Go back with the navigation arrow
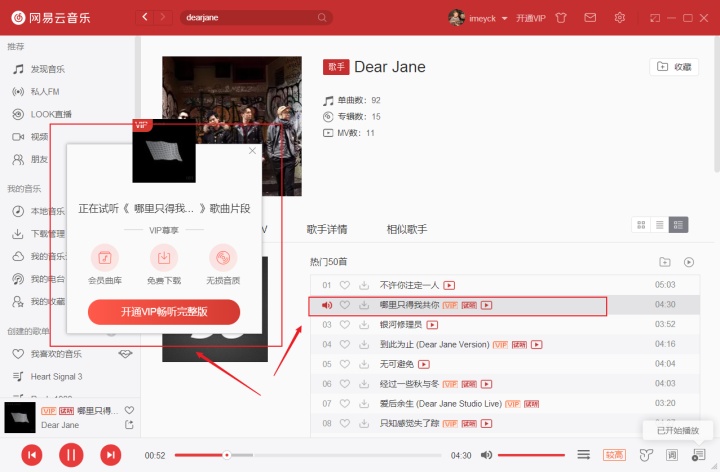The width and height of the screenshot is (720, 472). (145, 17)
